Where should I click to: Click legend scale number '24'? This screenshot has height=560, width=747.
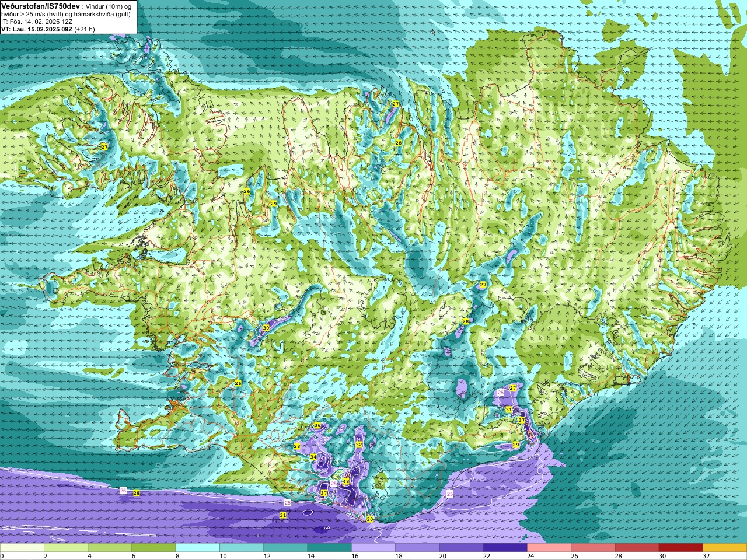[530, 556]
